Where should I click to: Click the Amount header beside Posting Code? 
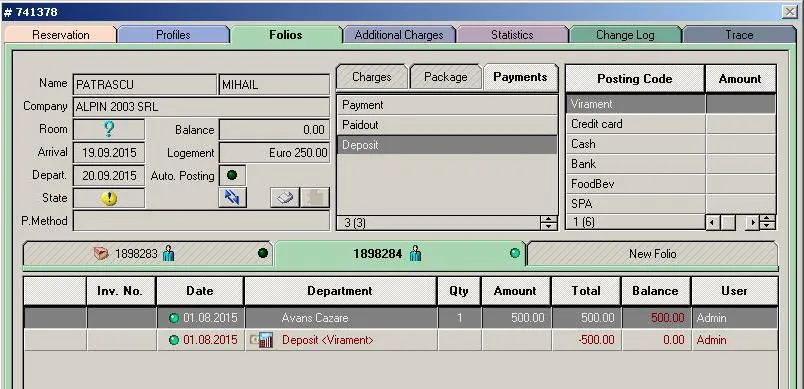(x=740, y=79)
